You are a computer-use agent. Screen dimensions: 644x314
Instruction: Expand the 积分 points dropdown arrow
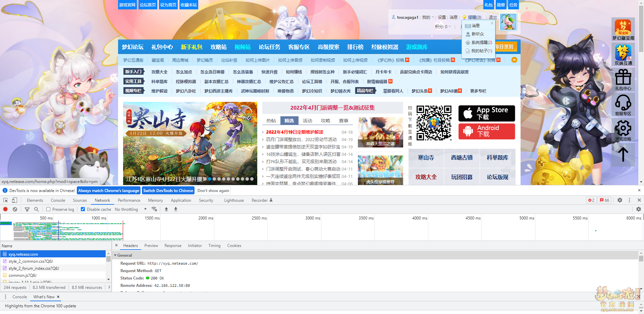(x=450, y=27)
